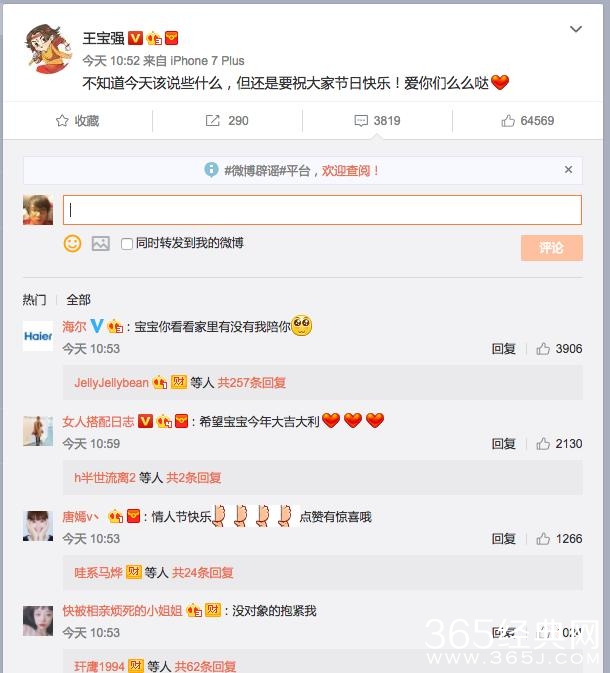Switch to the 热门 comments tab

tap(34, 300)
